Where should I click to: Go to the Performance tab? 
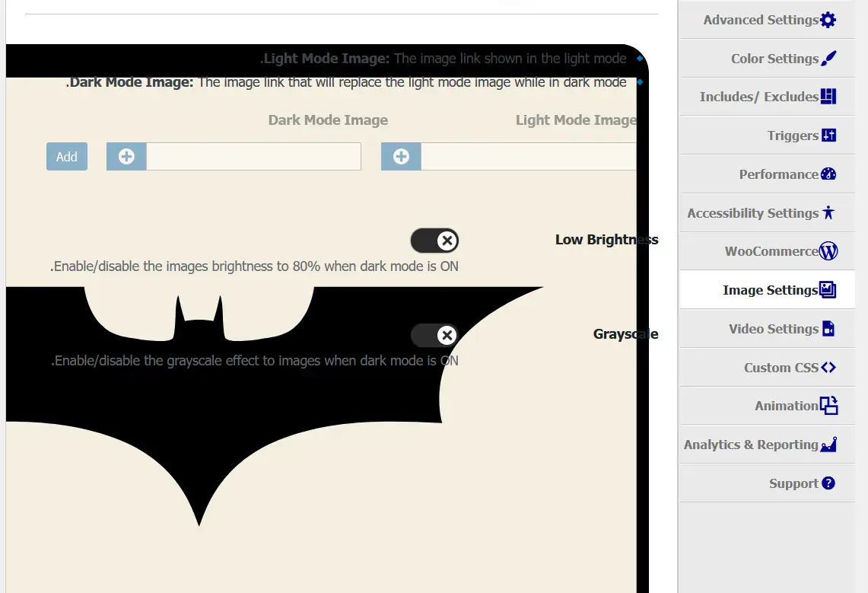pyautogui.click(x=768, y=174)
